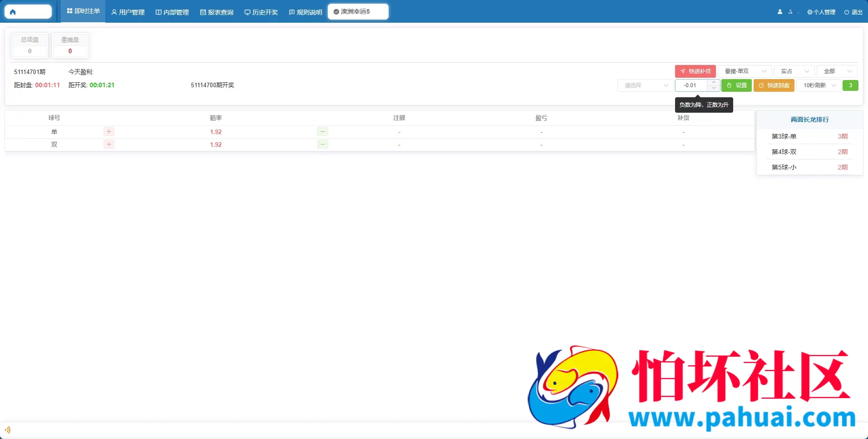Open the 即时注单 tab
The image size is (868, 439).
pos(84,11)
